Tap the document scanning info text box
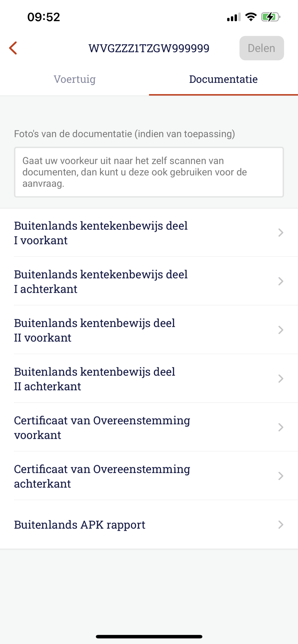Viewport: 298px width, 644px height. (149, 172)
